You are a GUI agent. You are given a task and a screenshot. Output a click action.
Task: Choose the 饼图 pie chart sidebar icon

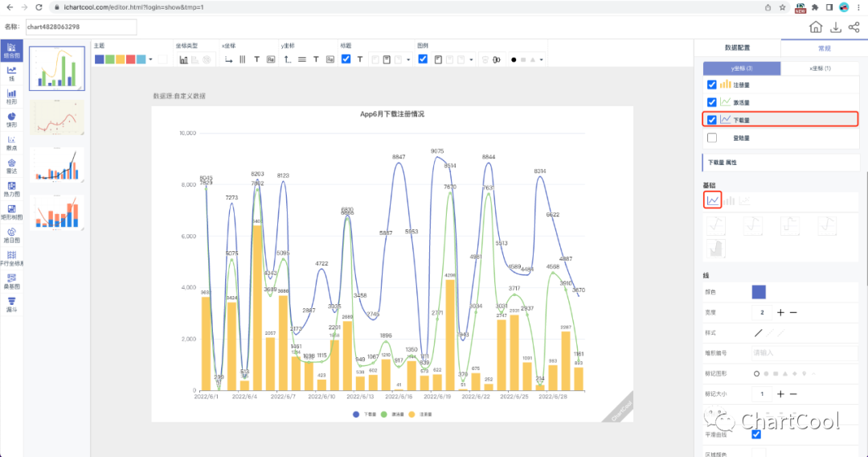[11, 119]
